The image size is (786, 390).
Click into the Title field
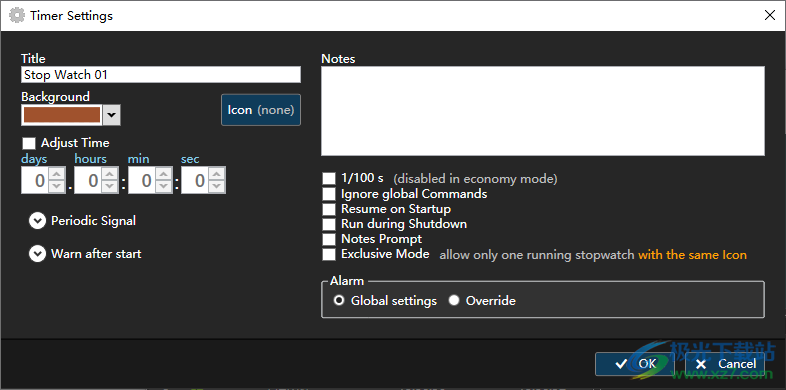[x=161, y=75]
